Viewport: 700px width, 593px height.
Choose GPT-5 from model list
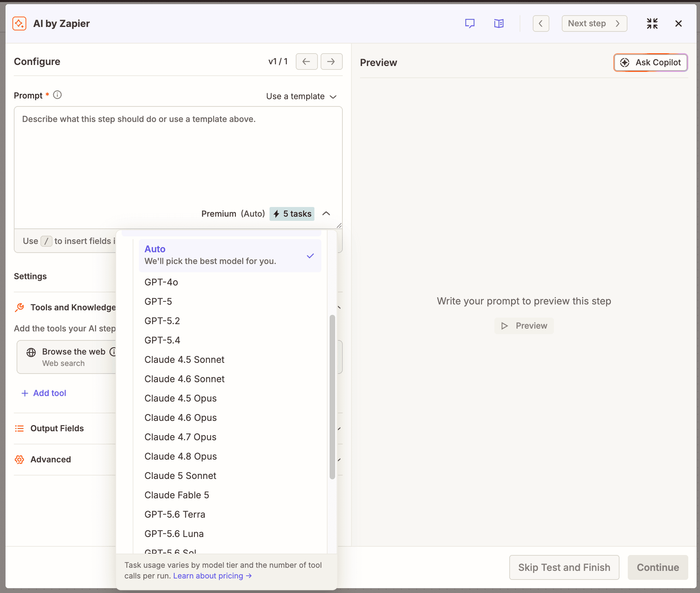click(230, 302)
